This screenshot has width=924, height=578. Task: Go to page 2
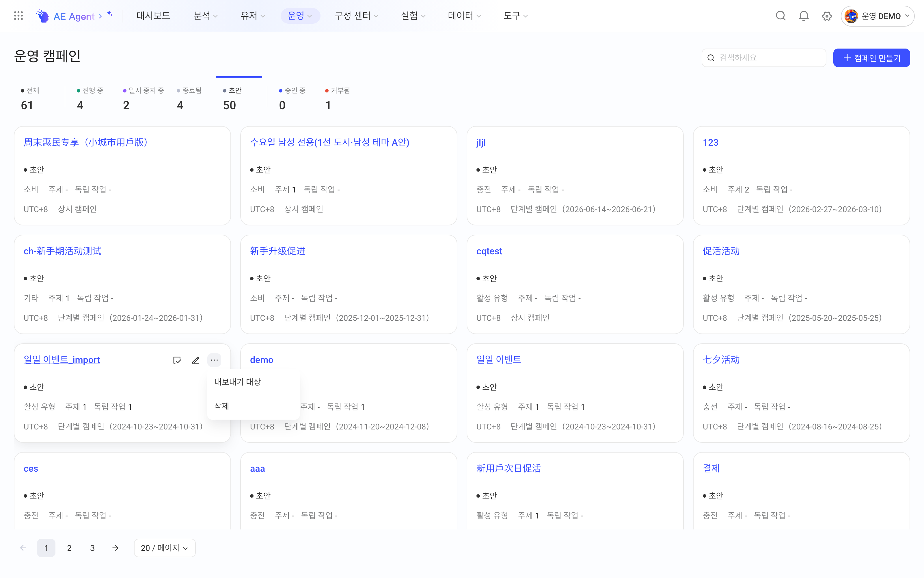[x=69, y=548]
